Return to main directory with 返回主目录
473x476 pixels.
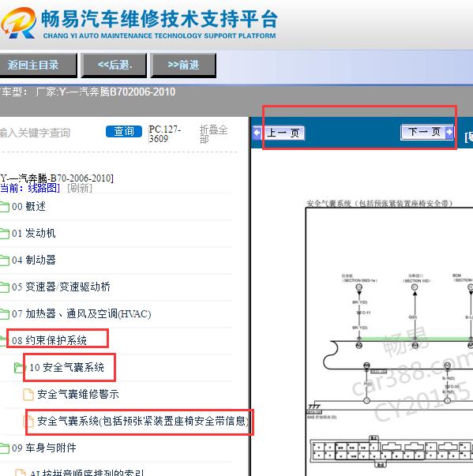coord(38,65)
